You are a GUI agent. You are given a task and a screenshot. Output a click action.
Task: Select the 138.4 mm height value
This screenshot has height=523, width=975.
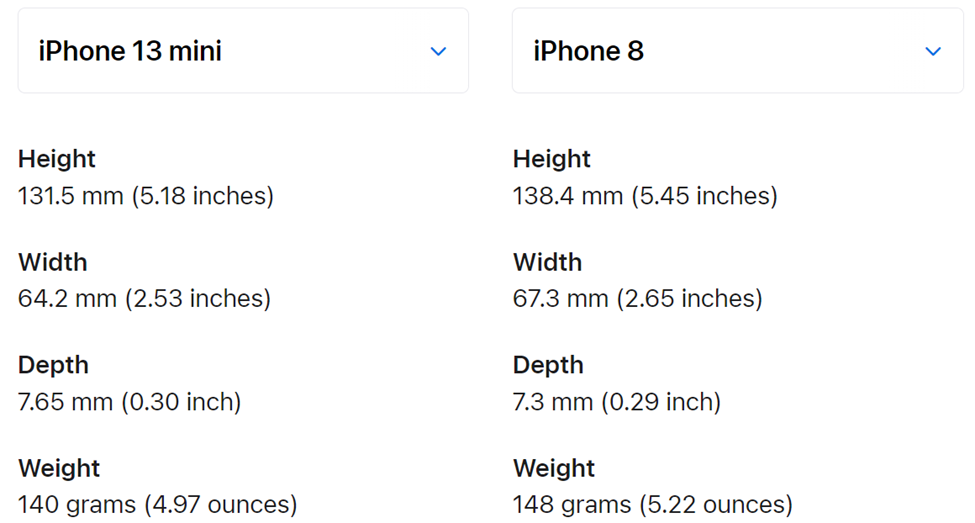tap(645, 195)
